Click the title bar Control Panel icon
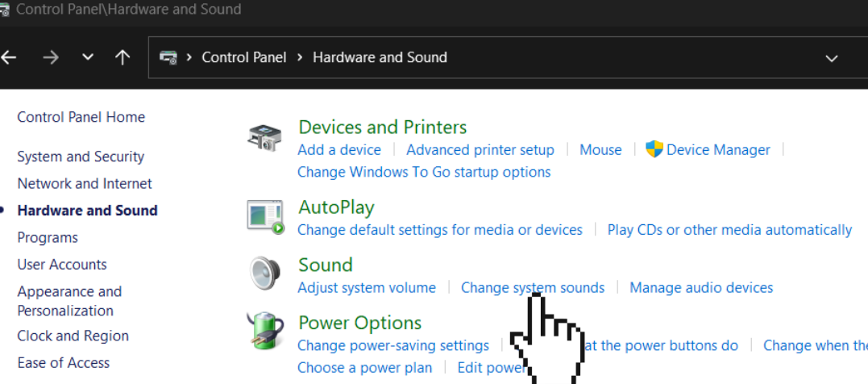The height and width of the screenshot is (384, 868). point(4,10)
